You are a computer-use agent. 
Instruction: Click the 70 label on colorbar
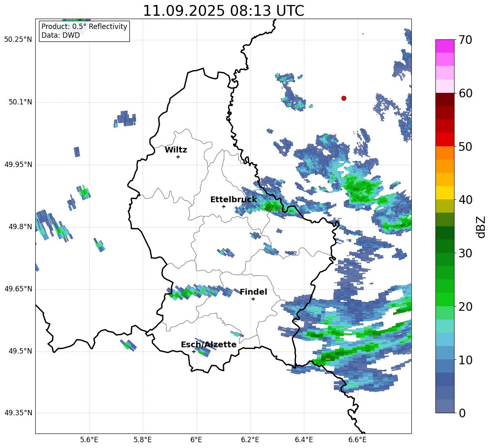[465, 40]
